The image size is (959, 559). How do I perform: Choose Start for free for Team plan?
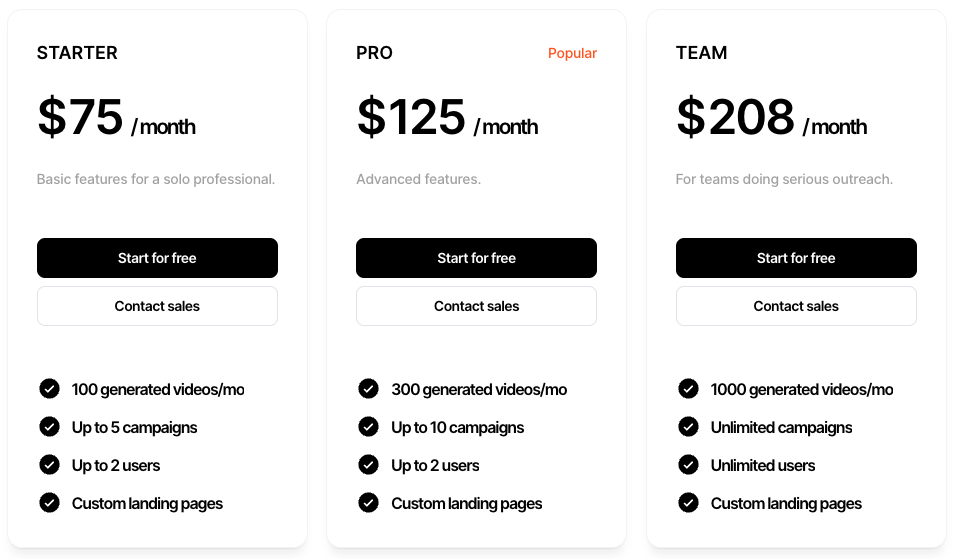[796, 258]
